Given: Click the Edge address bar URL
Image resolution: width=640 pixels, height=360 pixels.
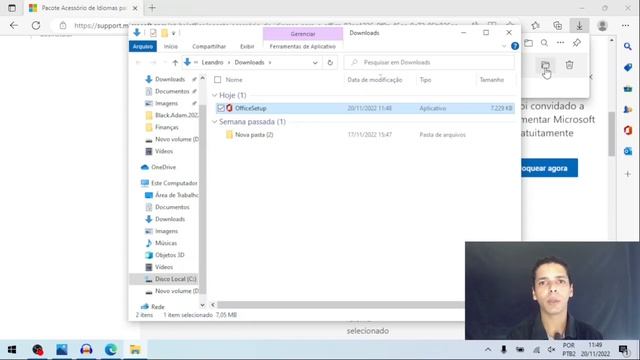Looking at the screenshot, I should 265,26.
